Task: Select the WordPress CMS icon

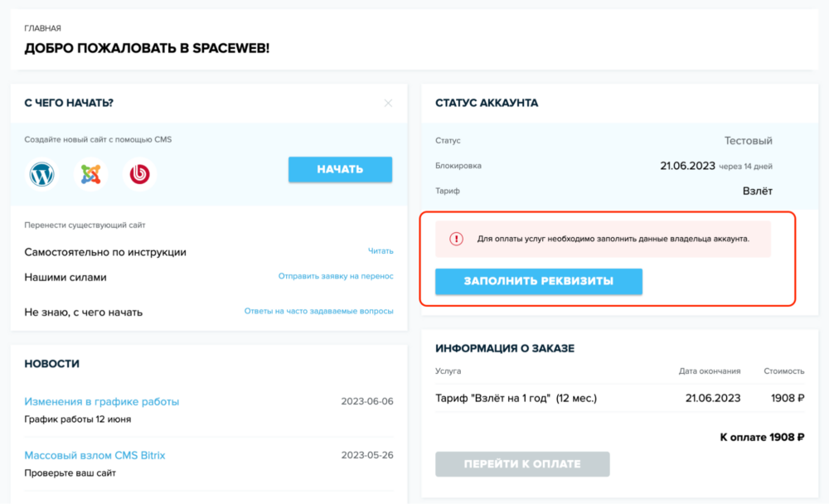Action: [41, 174]
